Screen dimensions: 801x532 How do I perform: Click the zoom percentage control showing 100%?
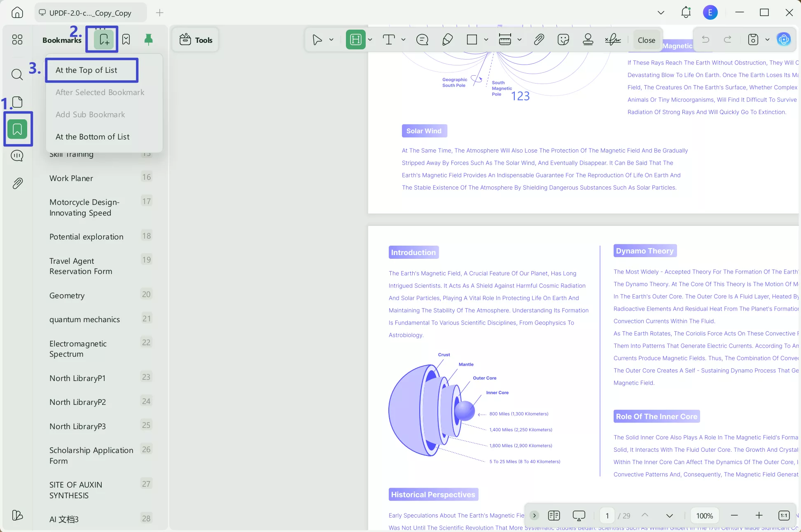pos(704,515)
